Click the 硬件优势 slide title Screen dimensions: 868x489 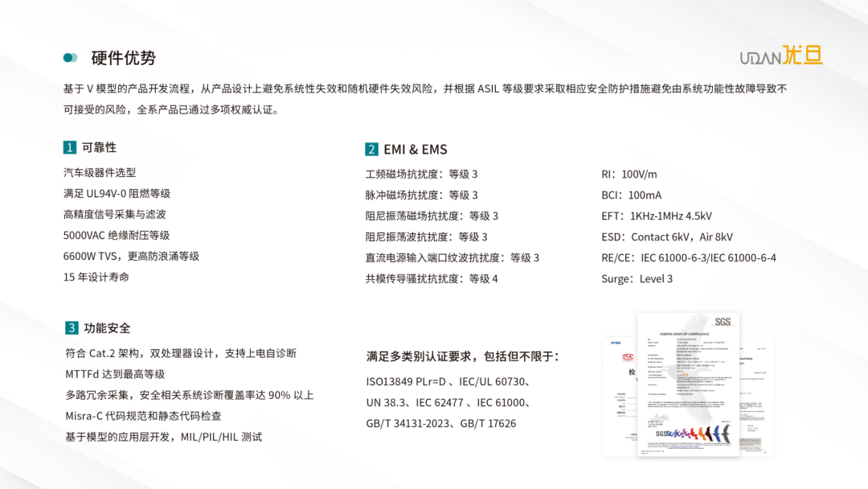(x=123, y=58)
